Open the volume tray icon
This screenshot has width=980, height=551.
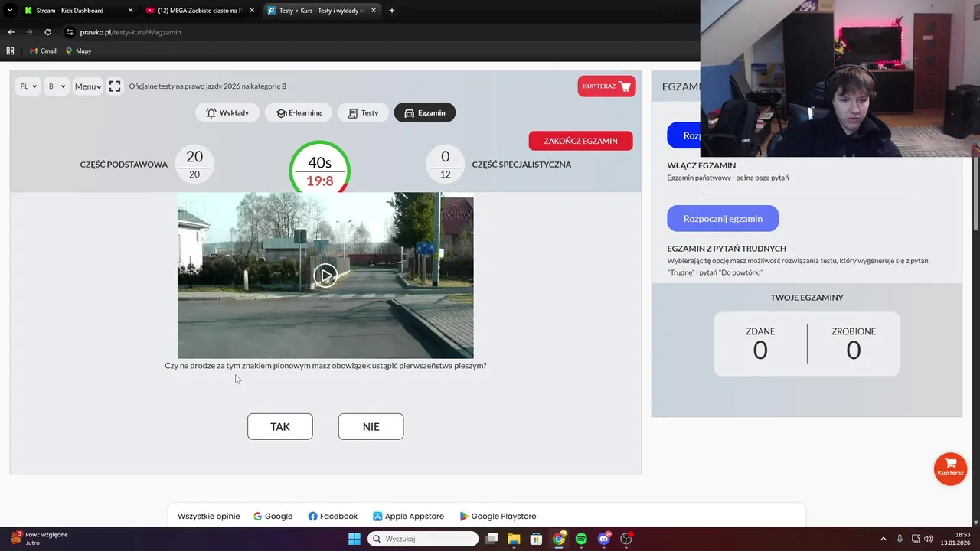pos(929,539)
